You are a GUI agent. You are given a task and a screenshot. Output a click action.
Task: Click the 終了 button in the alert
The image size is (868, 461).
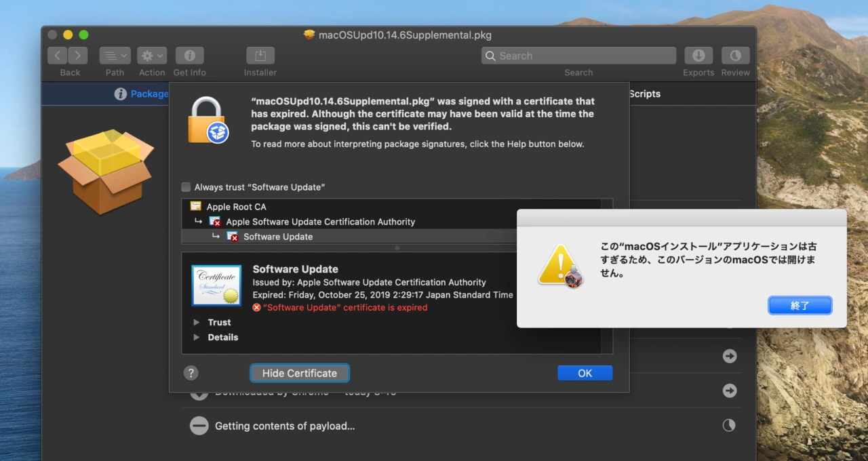click(800, 306)
